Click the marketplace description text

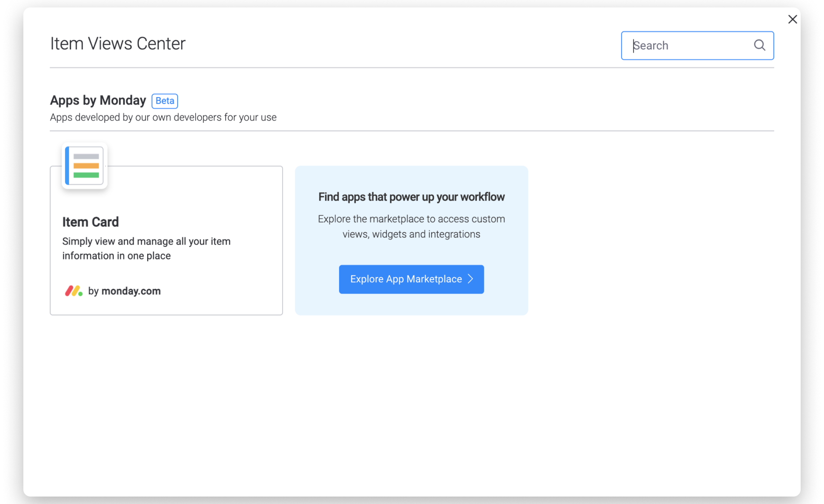coord(412,226)
